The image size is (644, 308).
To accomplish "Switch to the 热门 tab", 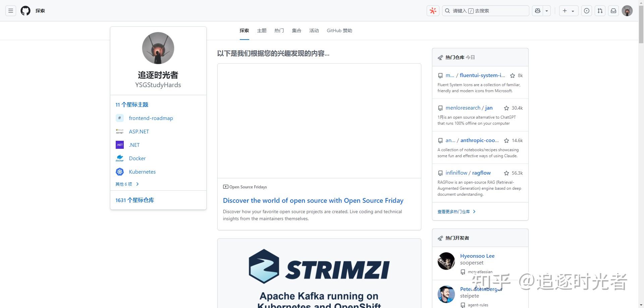I will pyautogui.click(x=279, y=30).
